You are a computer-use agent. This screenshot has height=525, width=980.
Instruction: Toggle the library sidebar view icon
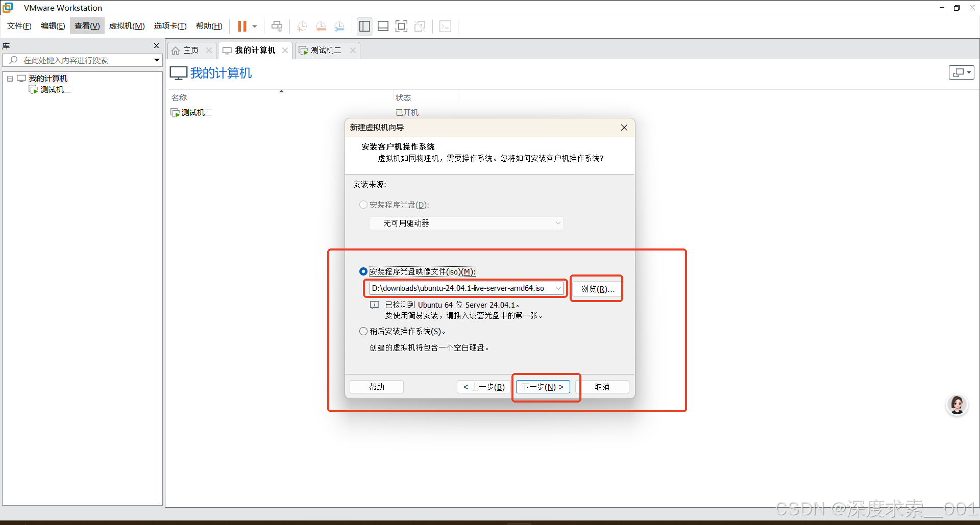364,26
